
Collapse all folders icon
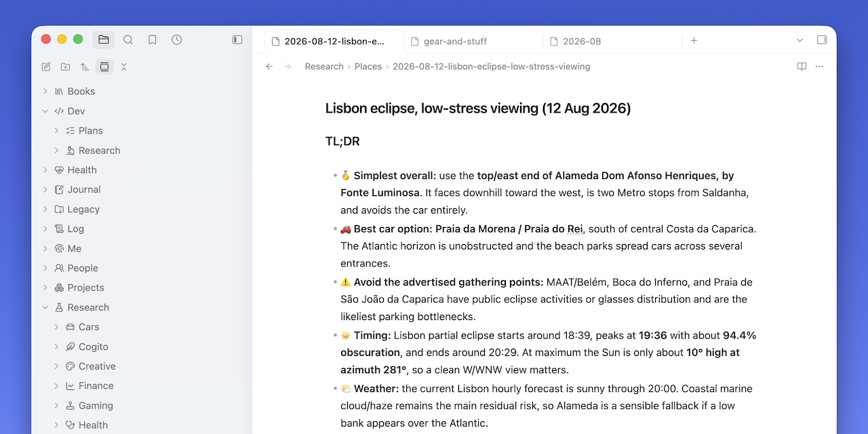123,66
